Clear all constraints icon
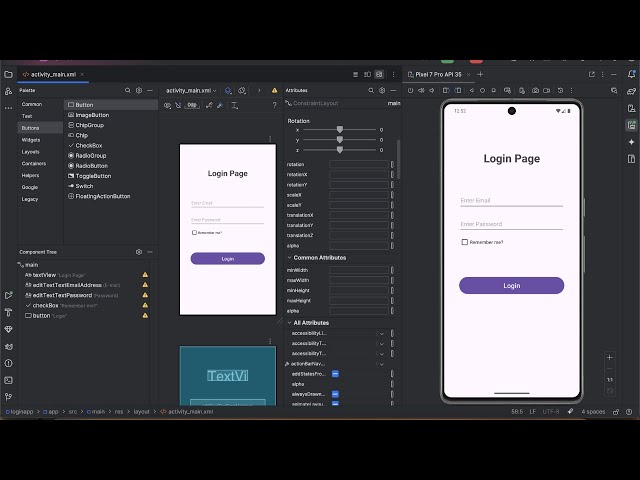The image size is (640, 480). click(209, 105)
